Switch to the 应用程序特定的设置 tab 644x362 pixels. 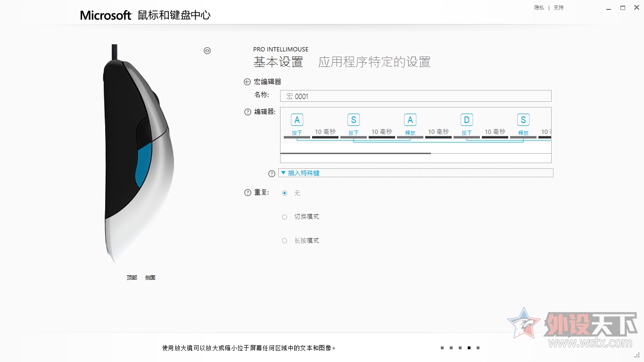pyautogui.click(x=374, y=62)
